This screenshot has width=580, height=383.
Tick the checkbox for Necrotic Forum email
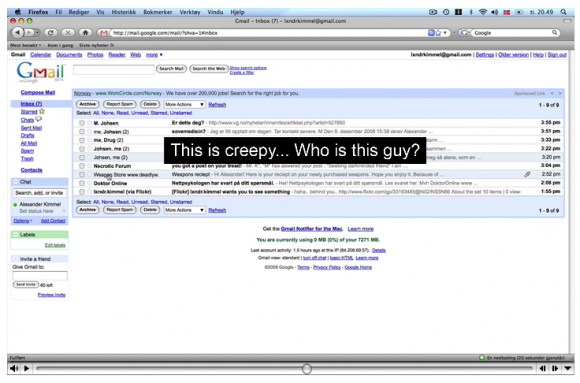(x=82, y=166)
